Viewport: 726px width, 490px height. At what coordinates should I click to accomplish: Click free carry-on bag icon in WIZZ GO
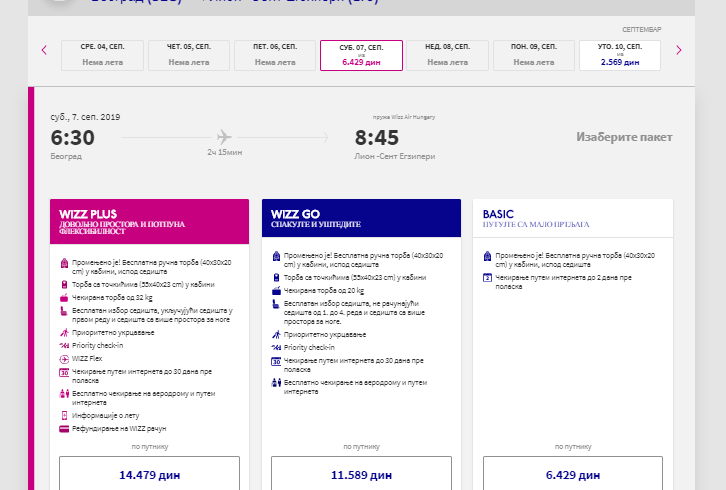(x=276, y=256)
